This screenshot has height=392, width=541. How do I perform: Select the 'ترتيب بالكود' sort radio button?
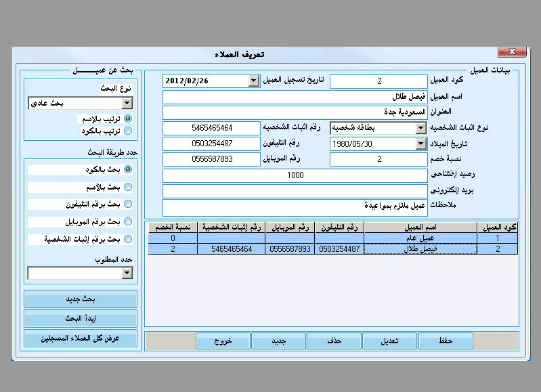click(x=128, y=131)
